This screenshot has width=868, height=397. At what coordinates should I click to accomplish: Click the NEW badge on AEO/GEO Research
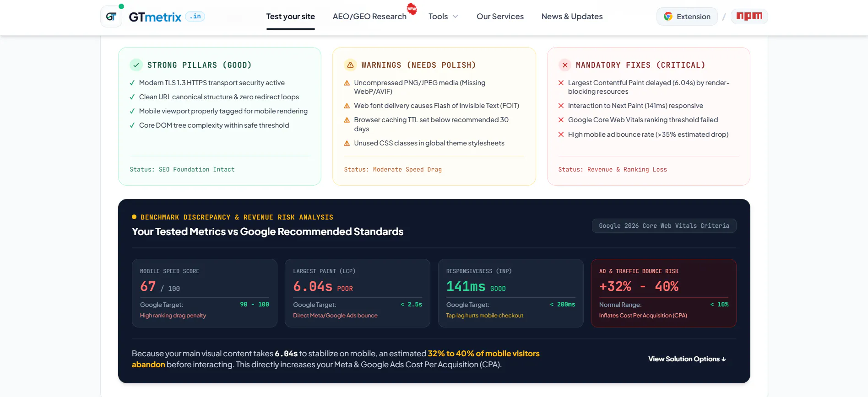pyautogui.click(x=412, y=8)
